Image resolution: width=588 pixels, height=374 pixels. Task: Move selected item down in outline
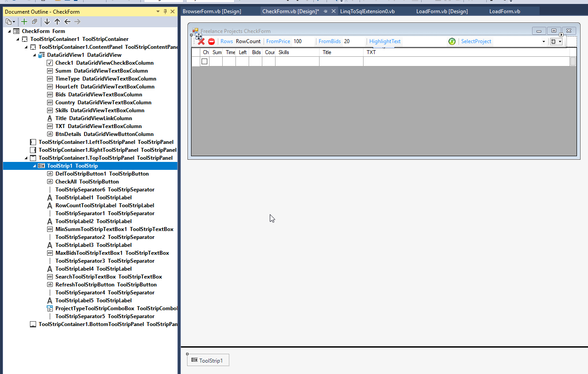pos(47,22)
